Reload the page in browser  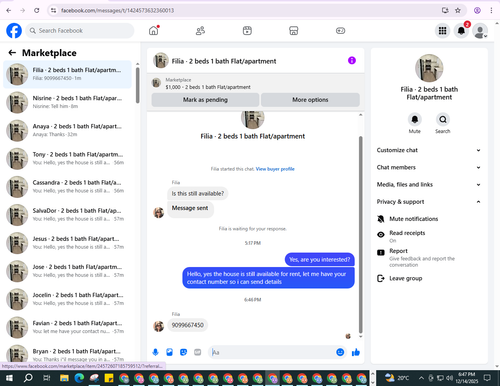click(x=37, y=10)
